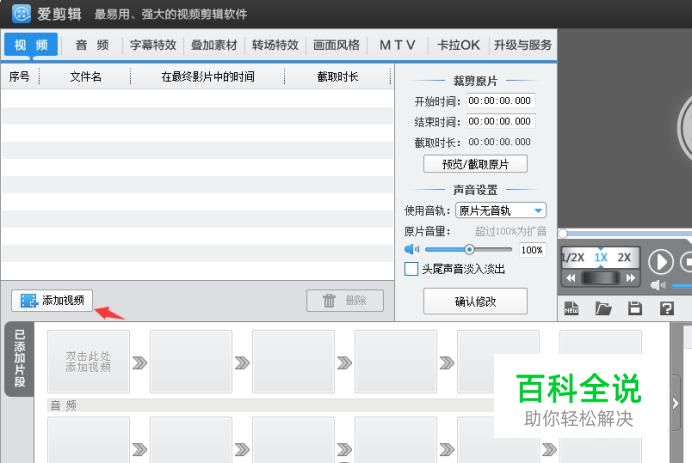The height and width of the screenshot is (463, 692).
Task: Click the 确认修改 button
Action: (475, 301)
